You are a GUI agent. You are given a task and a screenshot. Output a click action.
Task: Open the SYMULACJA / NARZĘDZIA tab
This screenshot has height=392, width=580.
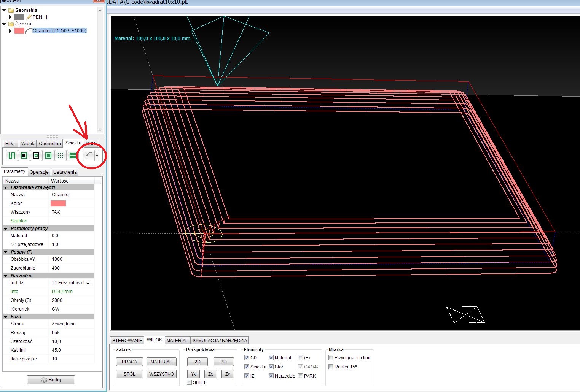[x=220, y=340]
